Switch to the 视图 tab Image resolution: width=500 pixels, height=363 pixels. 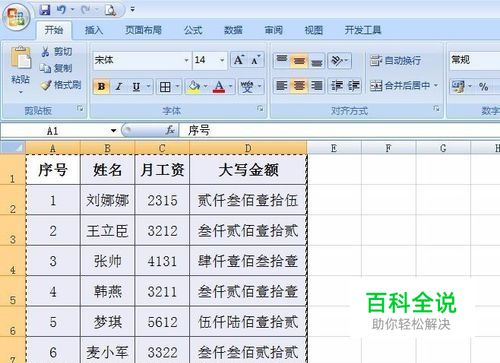[314, 30]
